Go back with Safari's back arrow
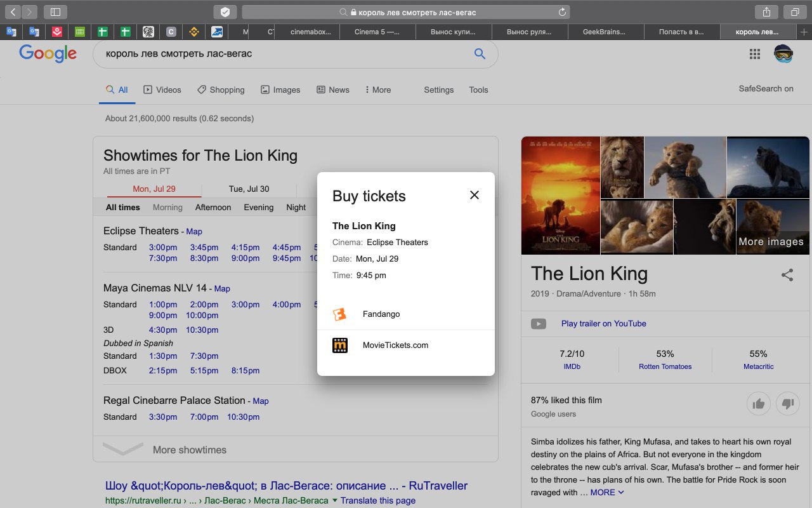The width and height of the screenshot is (812, 508). coord(13,12)
